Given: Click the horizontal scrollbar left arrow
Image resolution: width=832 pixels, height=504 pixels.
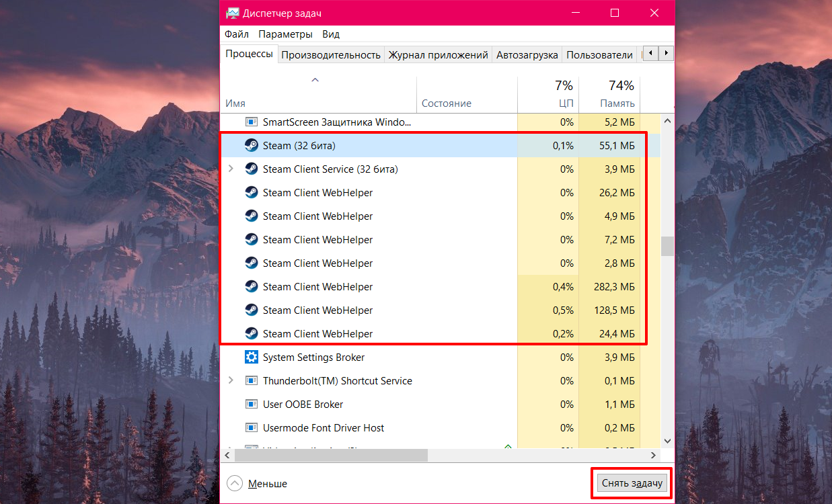Looking at the screenshot, I should tap(227, 455).
